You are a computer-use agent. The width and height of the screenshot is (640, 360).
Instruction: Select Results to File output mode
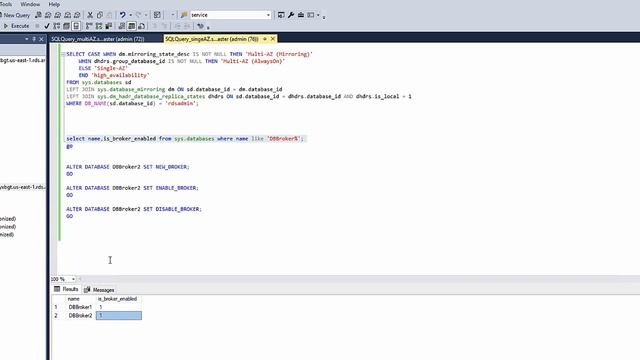click(141, 26)
